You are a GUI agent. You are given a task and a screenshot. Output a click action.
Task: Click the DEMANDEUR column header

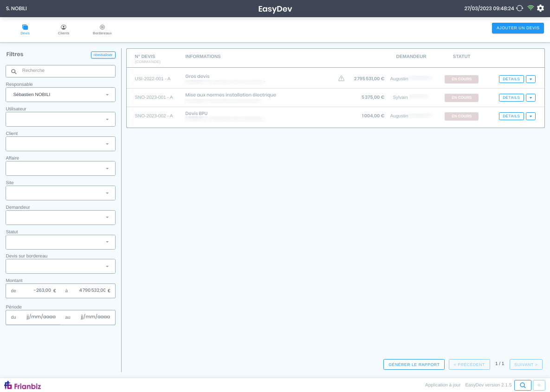(411, 57)
